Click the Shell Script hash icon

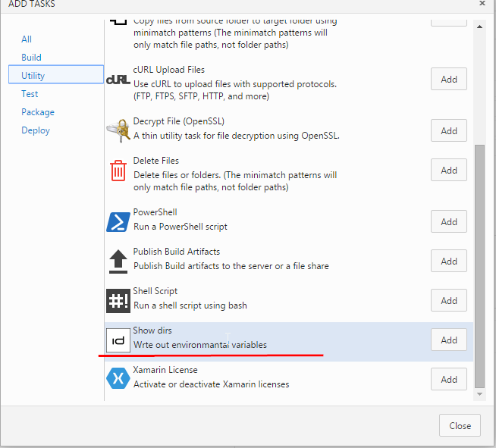[118, 300]
